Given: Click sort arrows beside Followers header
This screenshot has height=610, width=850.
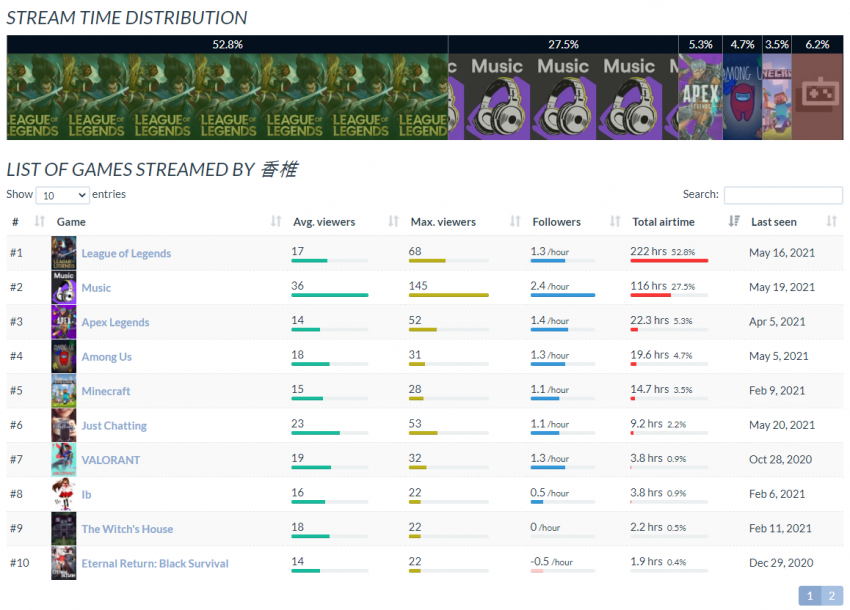Looking at the screenshot, I should (x=615, y=221).
